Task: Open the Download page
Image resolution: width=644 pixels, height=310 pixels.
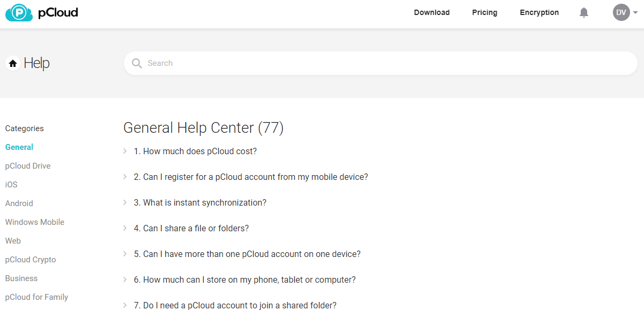Action: [432, 12]
